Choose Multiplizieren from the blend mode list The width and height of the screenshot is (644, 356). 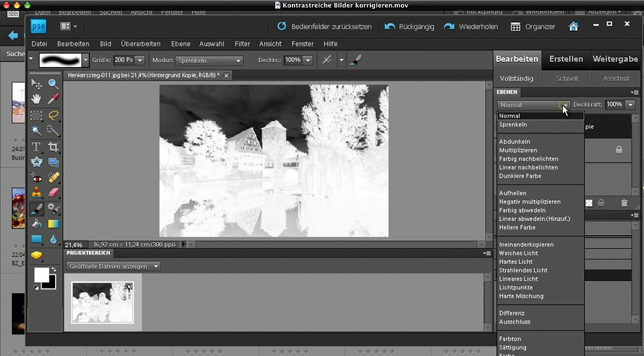pos(518,150)
